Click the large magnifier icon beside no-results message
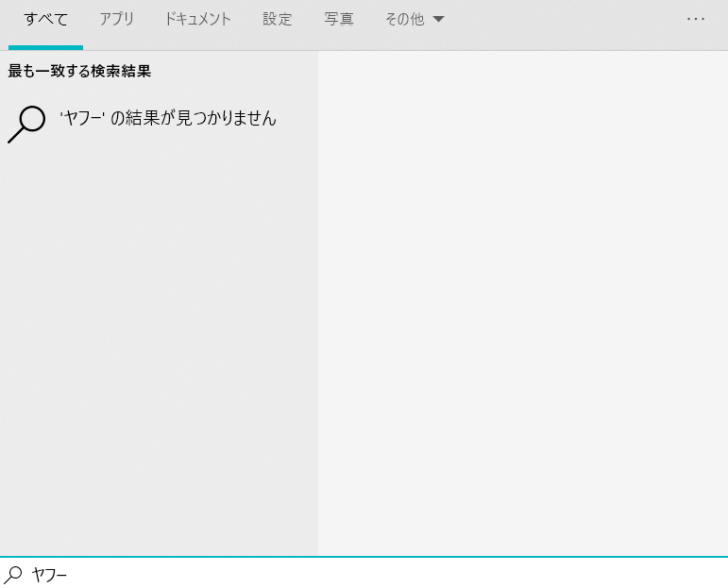This screenshot has width=728, height=588. 26,125
